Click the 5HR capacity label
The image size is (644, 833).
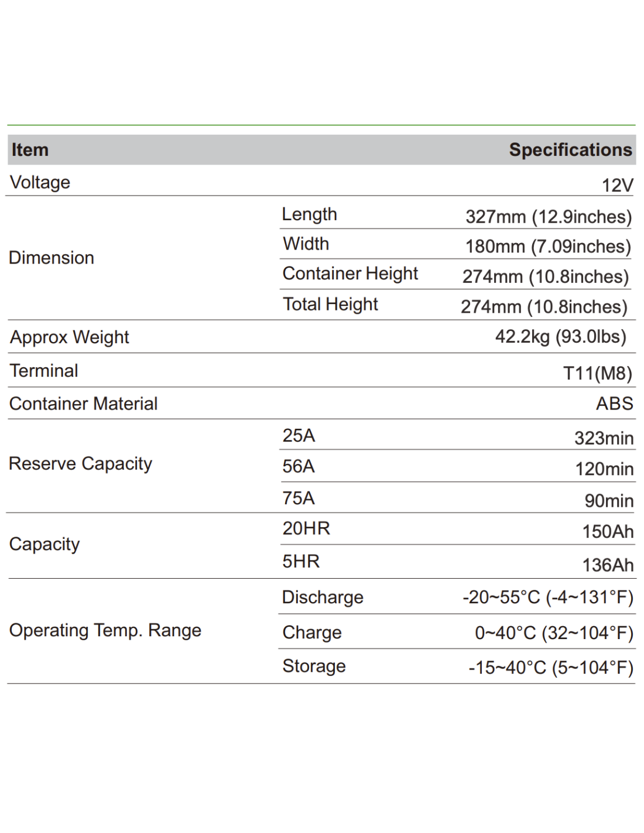(301, 561)
